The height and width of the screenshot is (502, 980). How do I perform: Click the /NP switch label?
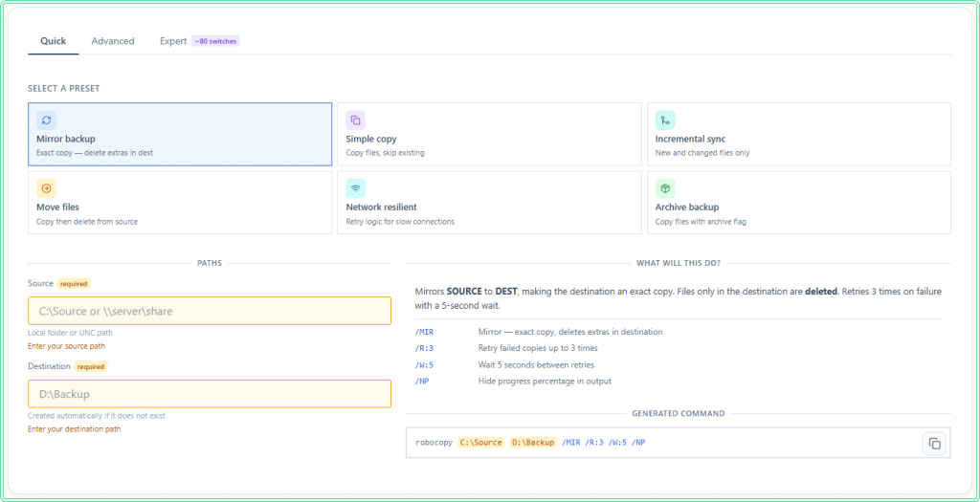click(421, 381)
